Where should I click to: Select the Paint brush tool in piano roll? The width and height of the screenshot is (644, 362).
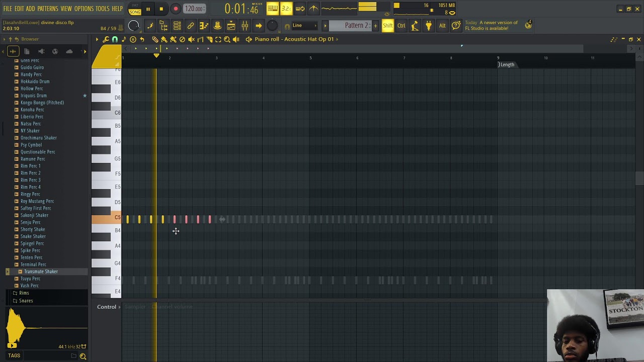tap(164, 39)
